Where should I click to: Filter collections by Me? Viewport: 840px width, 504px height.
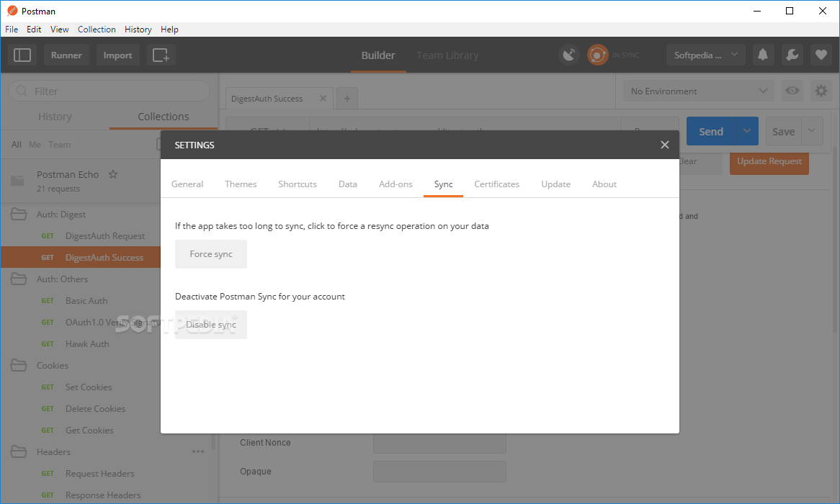[x=35, y=145]
